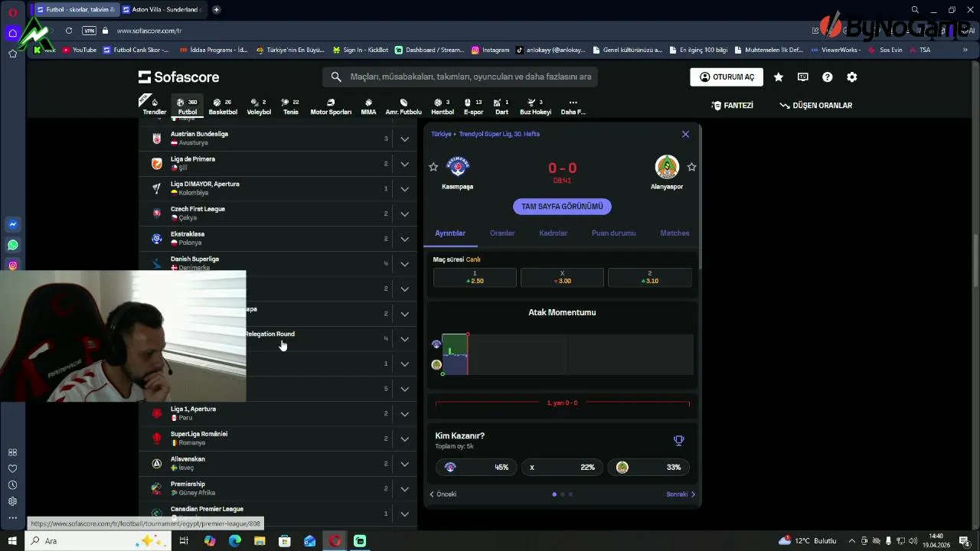The image size is (980, 551).
Task: Open Instagram in Opera sidebar
Action: 13,266
